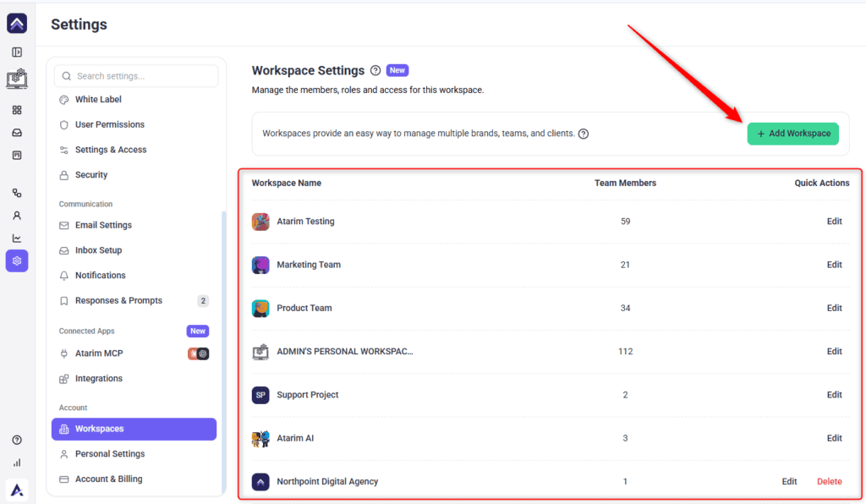Click the Claude and ChatGPT icons beside Atarim MCP
The image size is (866, 504).
[x=198, y=353]
